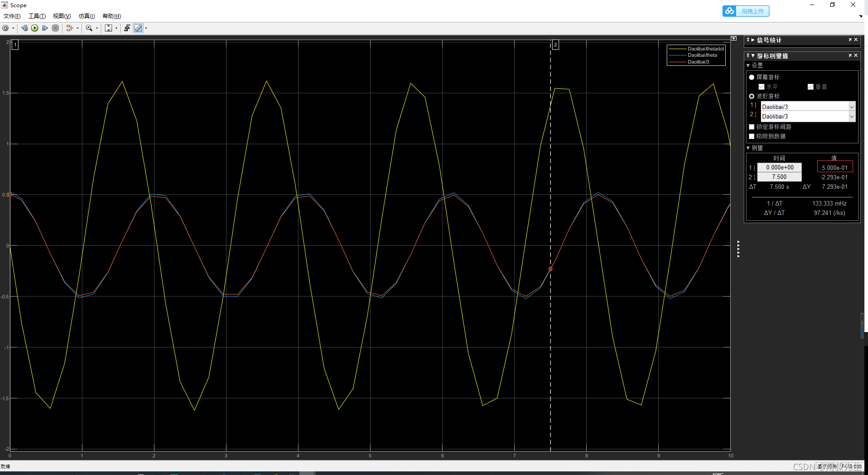Click the cursor 2 time field 7.500
The image size is (868, 475).
click(779, 177)
